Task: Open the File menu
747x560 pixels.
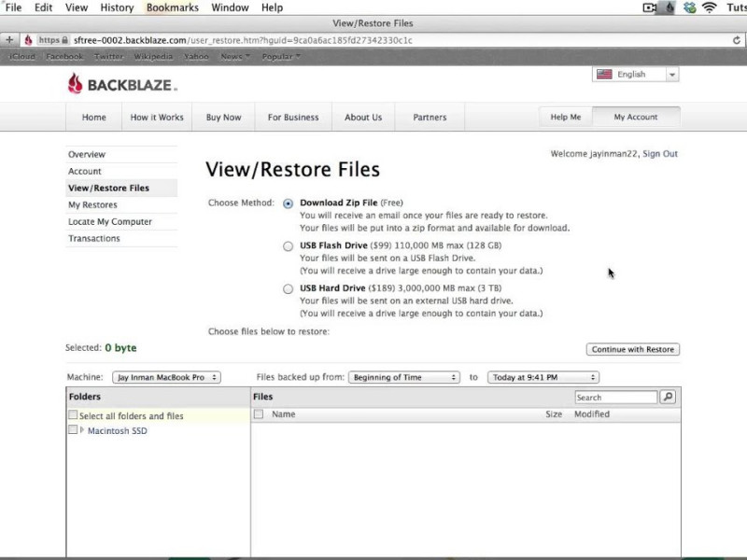Action: pos(13,7)
